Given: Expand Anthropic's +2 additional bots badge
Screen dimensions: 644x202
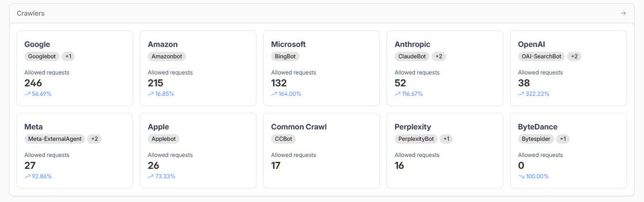Looking at the screenshot, I should tap(438, 56).
